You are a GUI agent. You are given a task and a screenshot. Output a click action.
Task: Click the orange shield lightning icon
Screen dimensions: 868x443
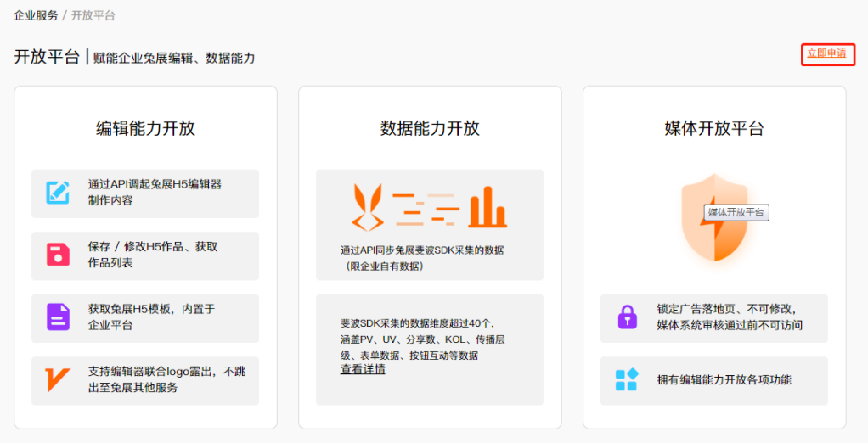click(x=714, y=217)
